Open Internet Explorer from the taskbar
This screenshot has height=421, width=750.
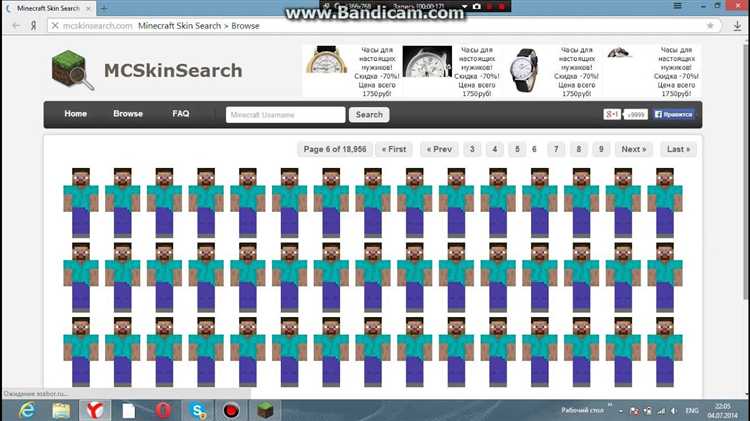pyautogui.click(x=27, y=410)
